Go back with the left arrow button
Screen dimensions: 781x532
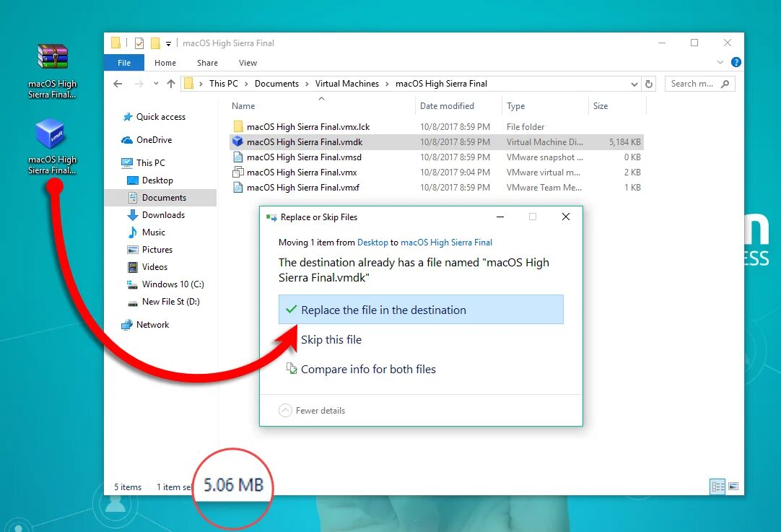pos(118,84)
